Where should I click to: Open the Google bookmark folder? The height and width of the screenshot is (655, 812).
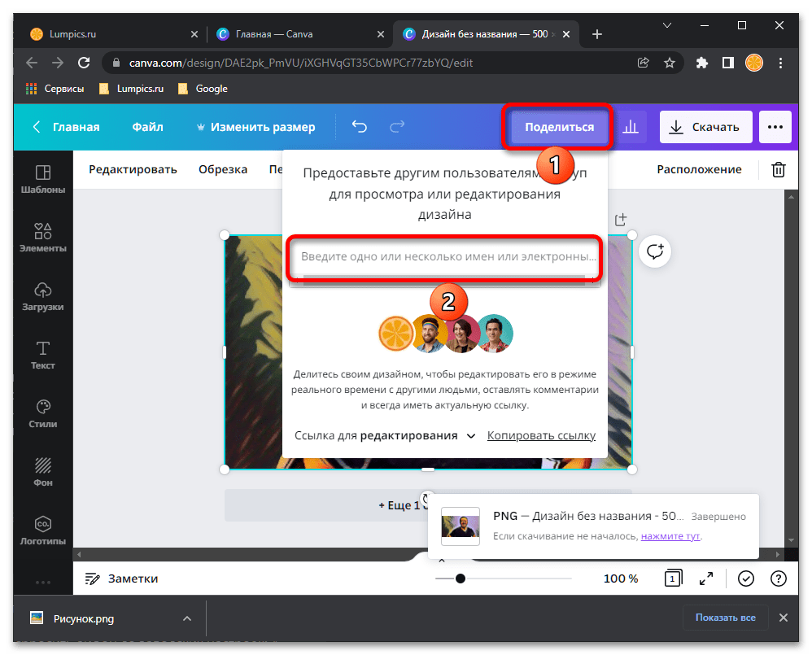203,89
